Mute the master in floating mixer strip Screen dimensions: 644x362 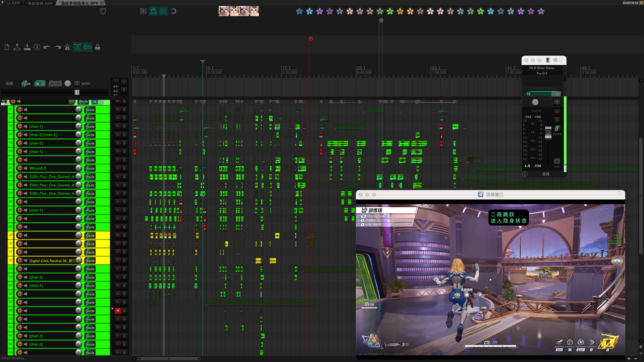[557, 112]
